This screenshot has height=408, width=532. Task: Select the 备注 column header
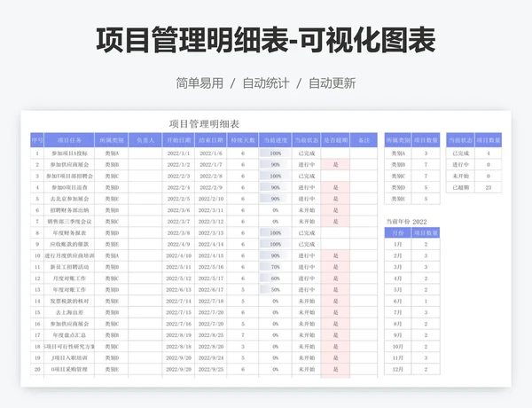coord(364,140)
